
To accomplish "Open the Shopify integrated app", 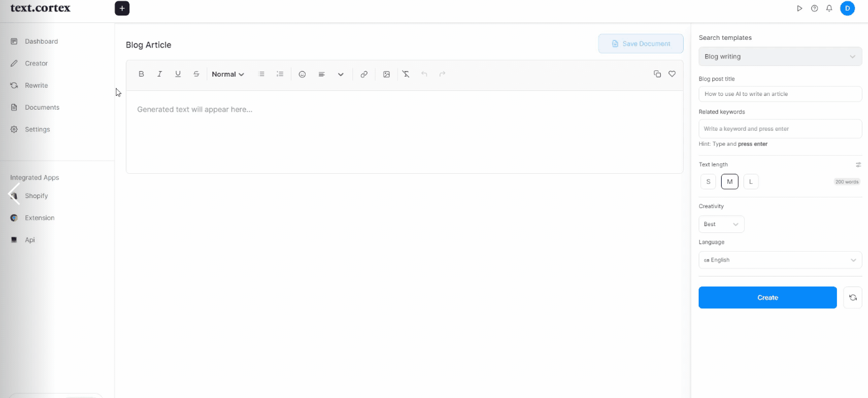I will click(36, 196).
